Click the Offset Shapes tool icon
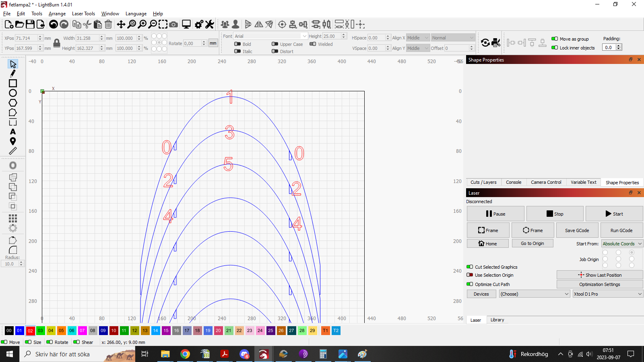This screenshot has width=644, height=362. [13, 165]
